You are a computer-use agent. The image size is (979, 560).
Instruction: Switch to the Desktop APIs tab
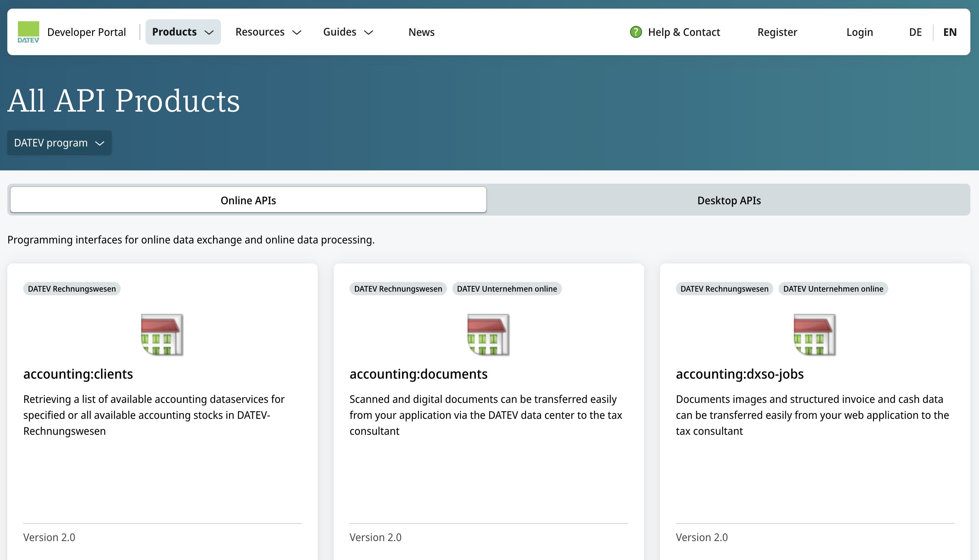click(x=729, y=200)
